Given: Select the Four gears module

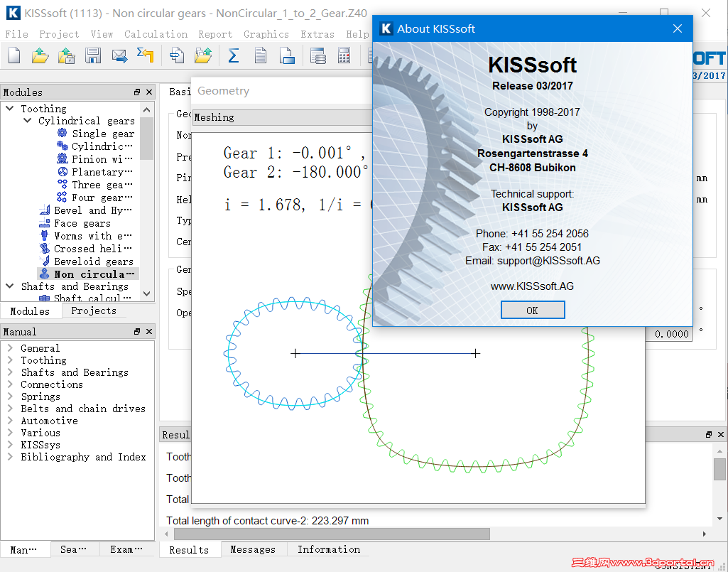Looking at the screenshot, I should 95,198.
